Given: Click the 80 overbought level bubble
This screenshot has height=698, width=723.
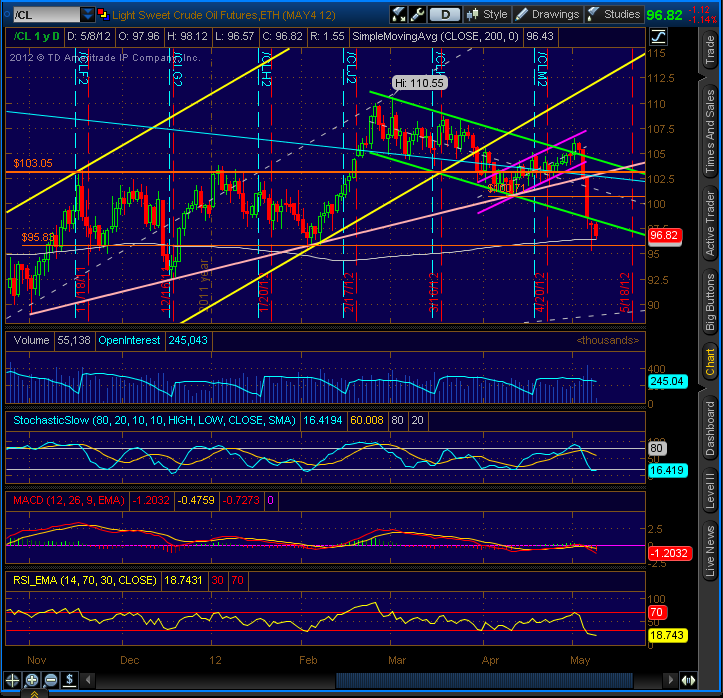Looking at the screenshot, I should pyautogui.click(x=657, y=448).
